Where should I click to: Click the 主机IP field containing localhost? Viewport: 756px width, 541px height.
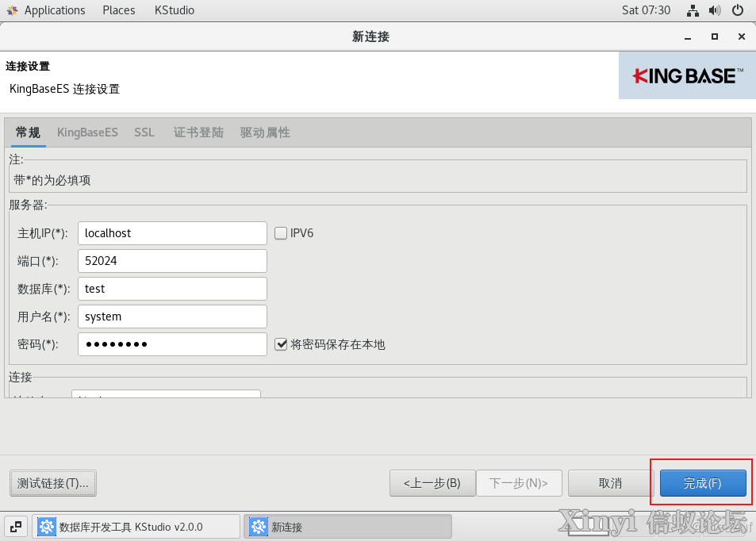172,233
